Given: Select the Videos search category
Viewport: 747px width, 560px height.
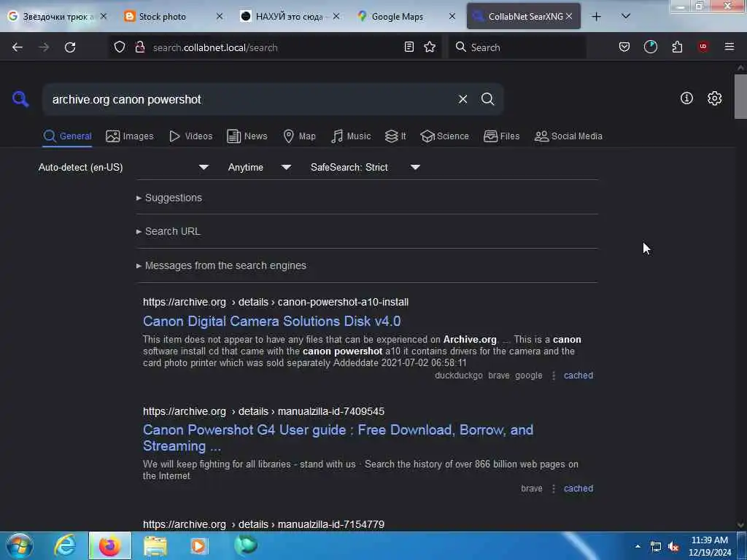Looking at the screenshot, I should coord(191,136).
